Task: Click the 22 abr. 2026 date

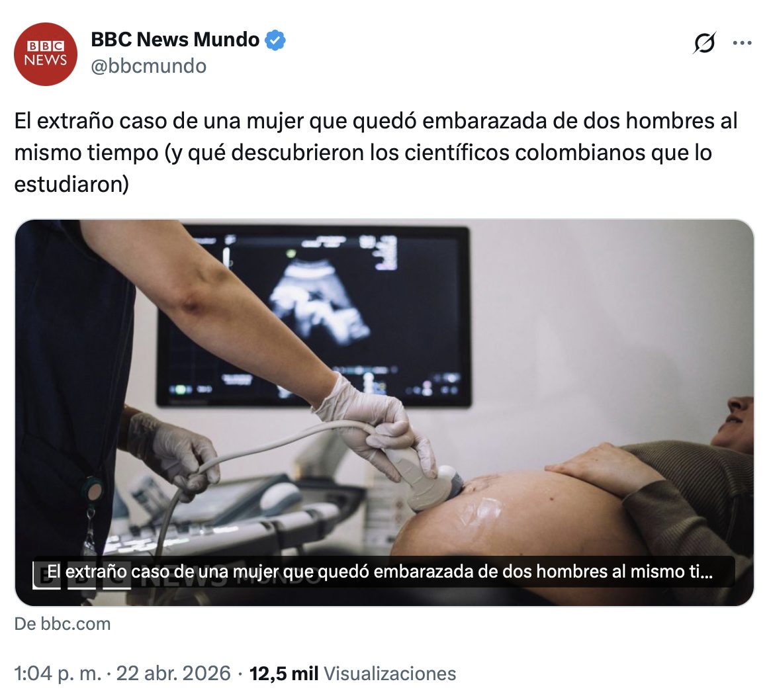Action: click(x=173, y=674)
